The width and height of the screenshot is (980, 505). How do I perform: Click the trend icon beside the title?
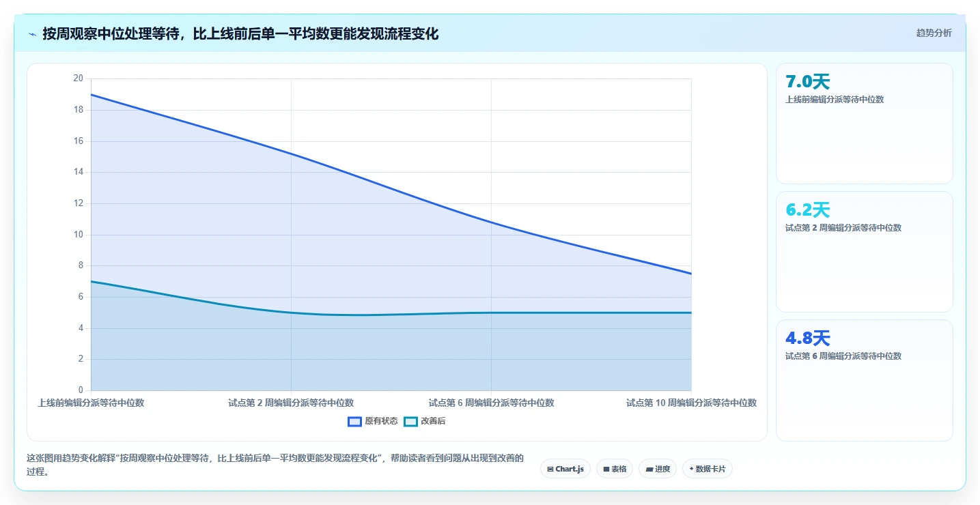32,34
